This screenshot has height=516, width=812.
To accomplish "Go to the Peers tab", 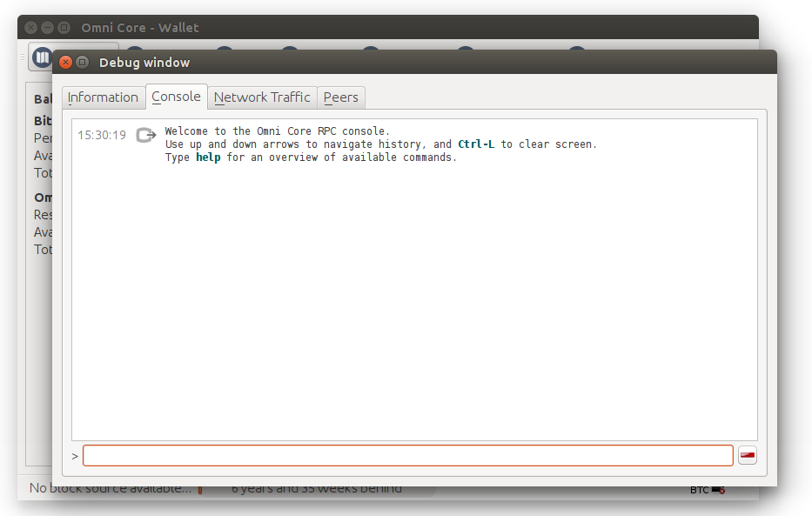I will click(340, 97).
